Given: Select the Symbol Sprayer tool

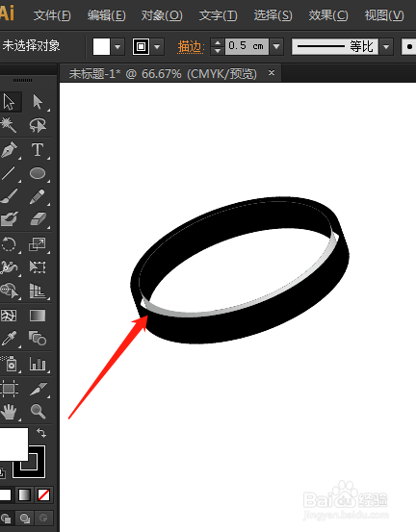Looking at the screenshot, I should [9, 364].
